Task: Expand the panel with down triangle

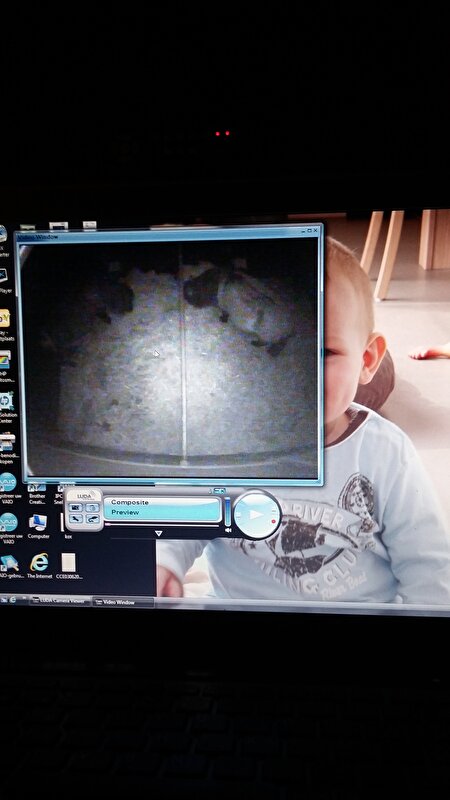Action: 158,534
